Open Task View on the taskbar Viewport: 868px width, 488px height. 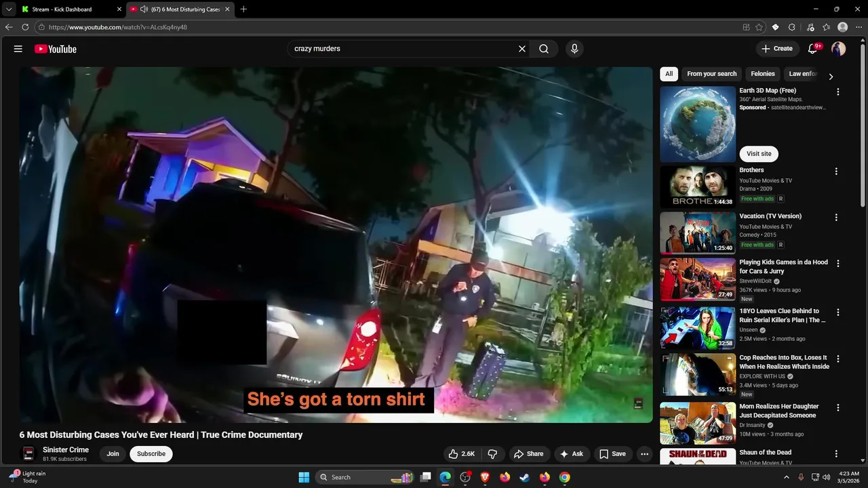coord(425,477)
